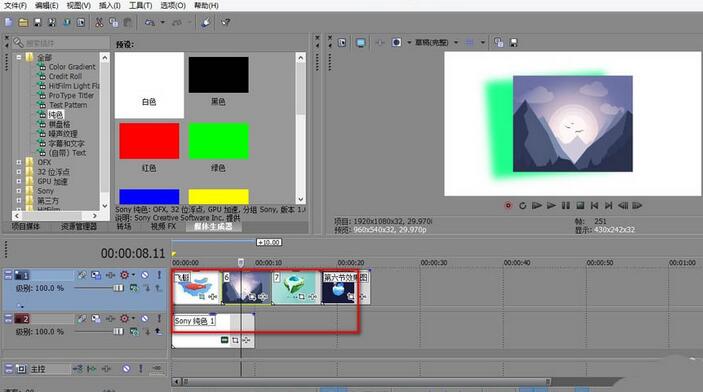Switch to the 媒体生成器 tab

213,226
